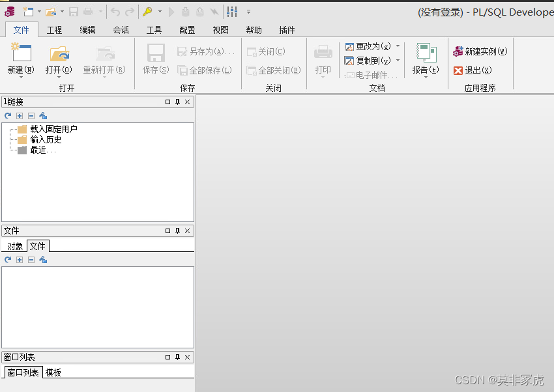Toggle the pin of the 窗口列表 panel
Image resolution: width=554 pixels, height=392 pixels.
(x=177, y=357)
